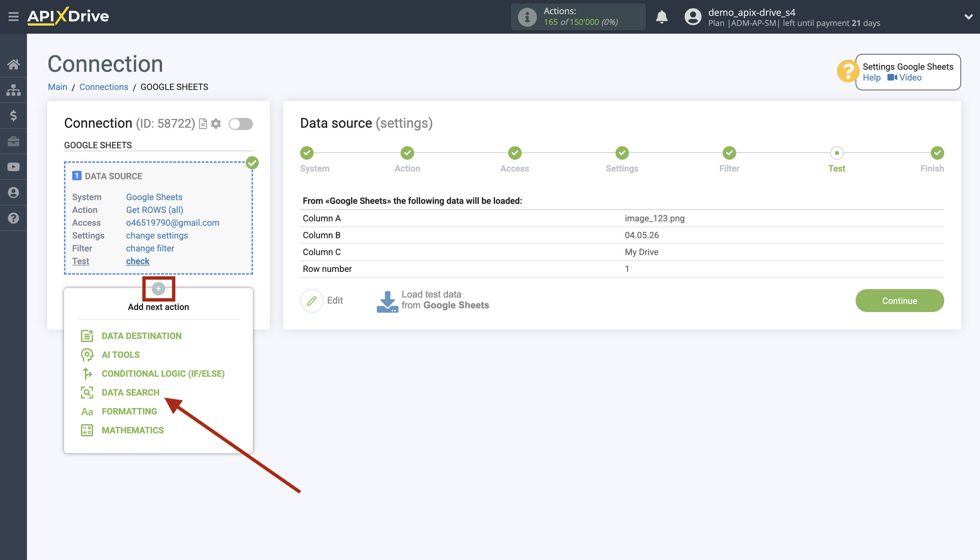Click the Row number label
Viewport: 980px width, 560px height.
point(327,269)
